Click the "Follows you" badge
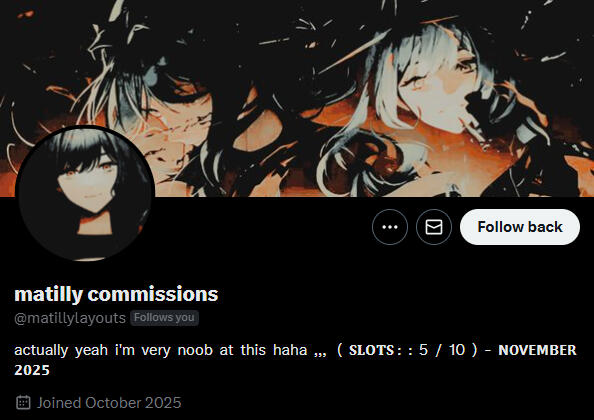This screenshot has width=594, height=420. [164, 318]
